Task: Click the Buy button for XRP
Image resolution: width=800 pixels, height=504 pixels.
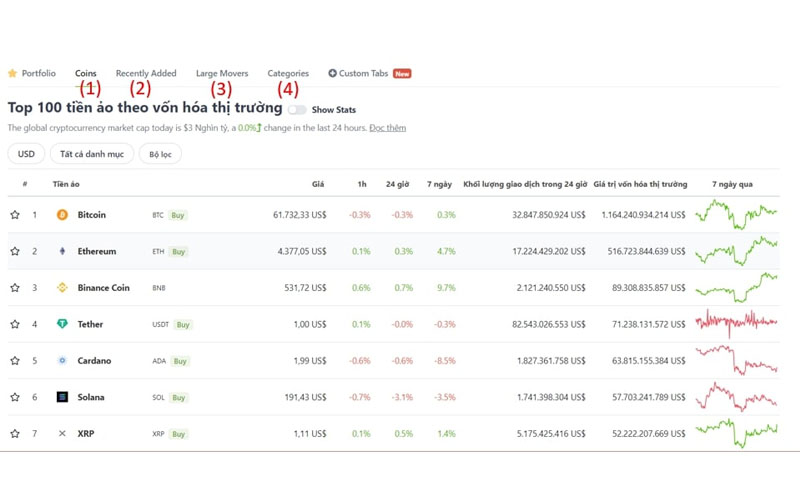Action: click(179, 434)
